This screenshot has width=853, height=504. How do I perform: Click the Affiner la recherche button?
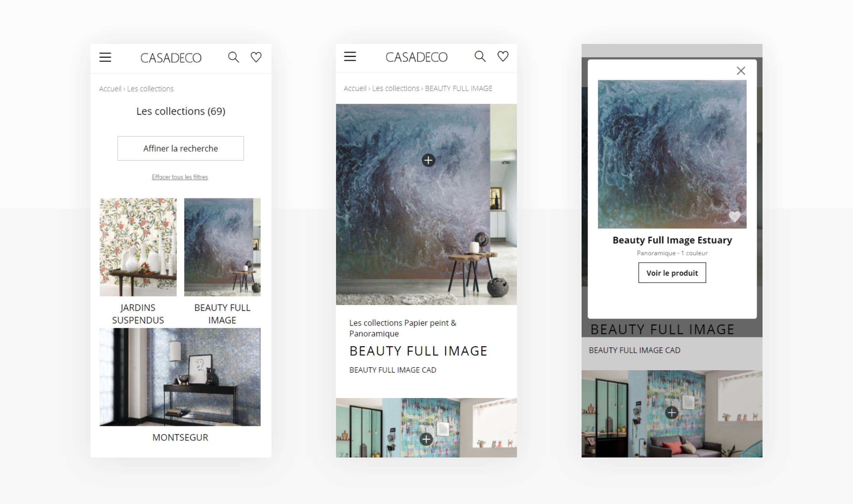click(x=180, y=148)
